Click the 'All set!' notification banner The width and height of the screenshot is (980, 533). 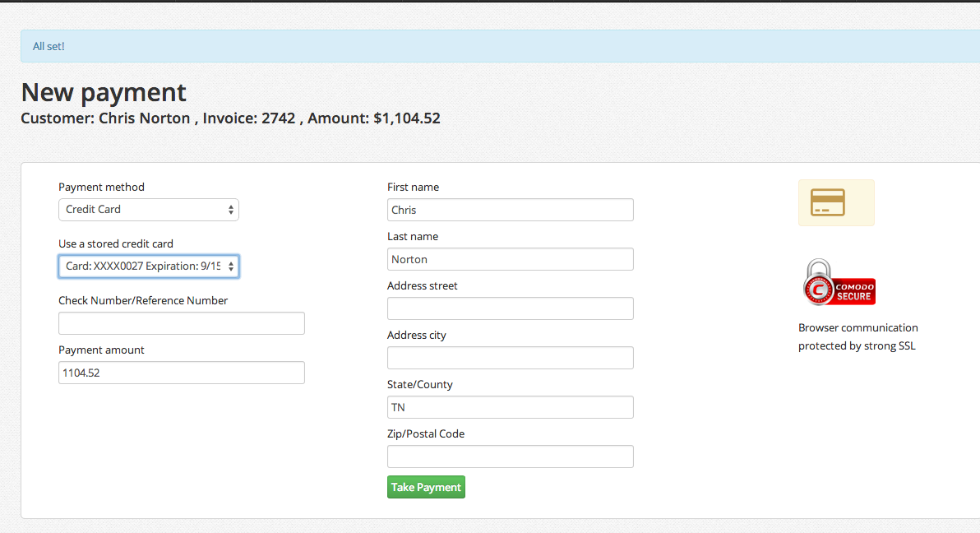(493, 46)
